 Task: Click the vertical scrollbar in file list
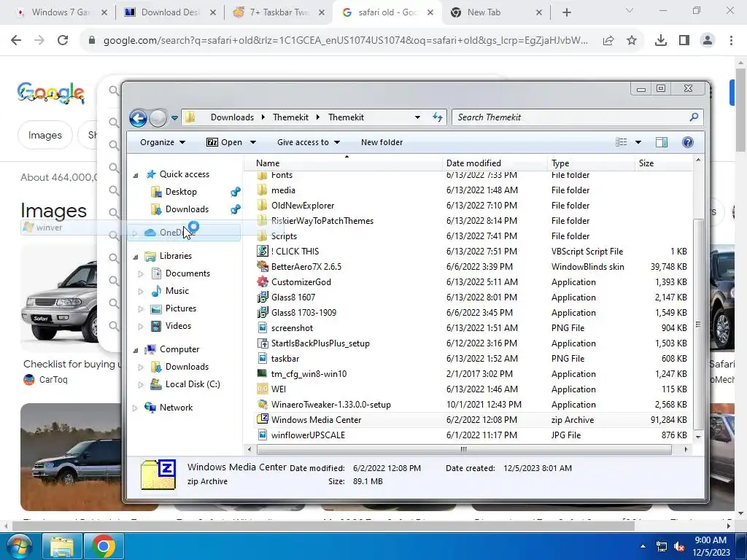pyautogui.click(x=698, y=324)
